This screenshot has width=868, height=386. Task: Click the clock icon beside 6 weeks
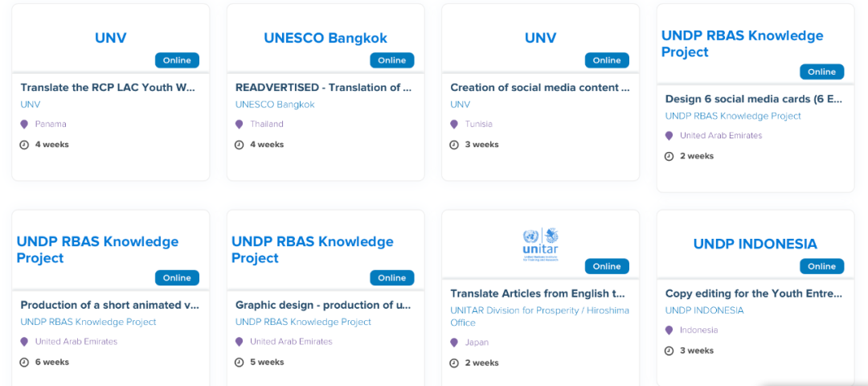click(x=24, y=363)
